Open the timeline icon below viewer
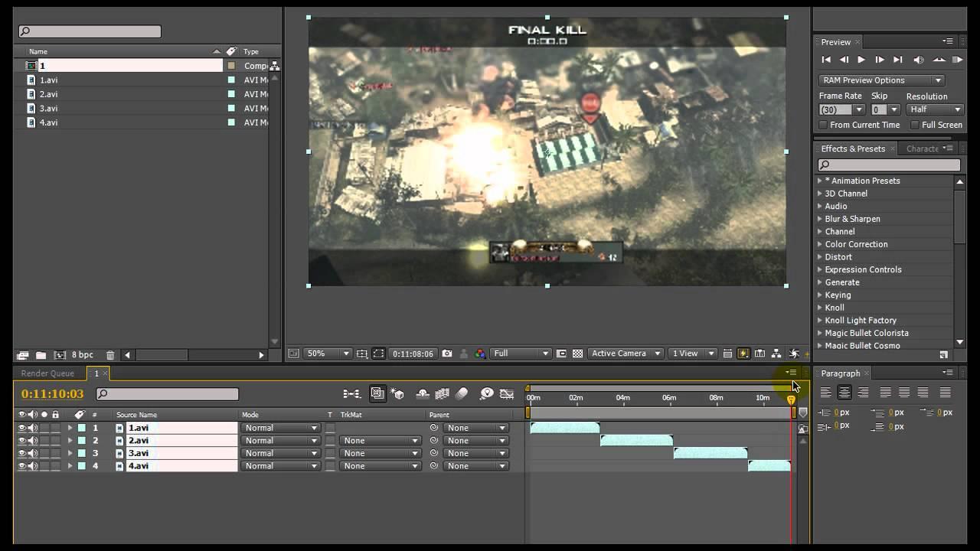980x551 pixels. click(759, 354)
